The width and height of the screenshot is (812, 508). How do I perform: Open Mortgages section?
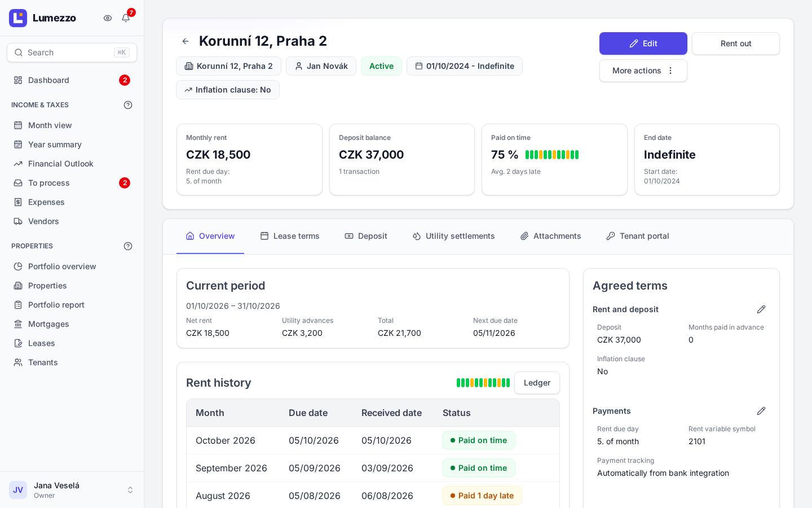pos(72,324)
